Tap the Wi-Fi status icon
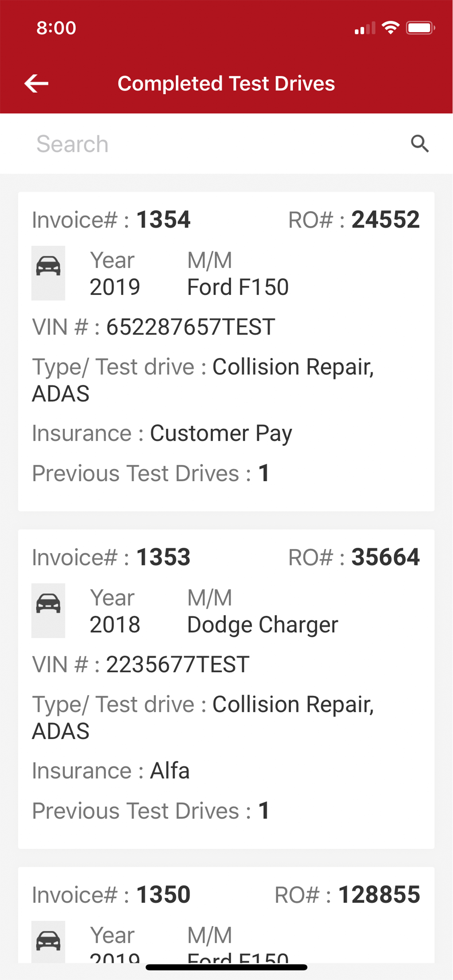 pyautogui.click(x=391, y=28)
